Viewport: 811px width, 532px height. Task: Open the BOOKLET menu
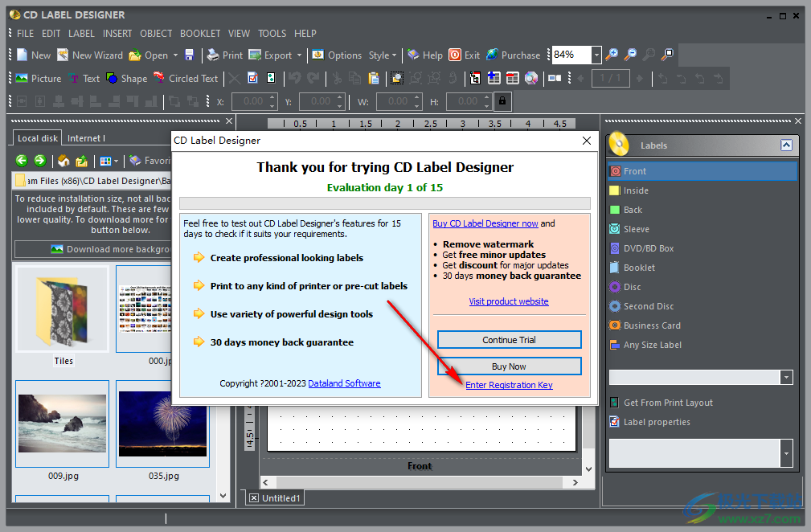click(200, 34)
